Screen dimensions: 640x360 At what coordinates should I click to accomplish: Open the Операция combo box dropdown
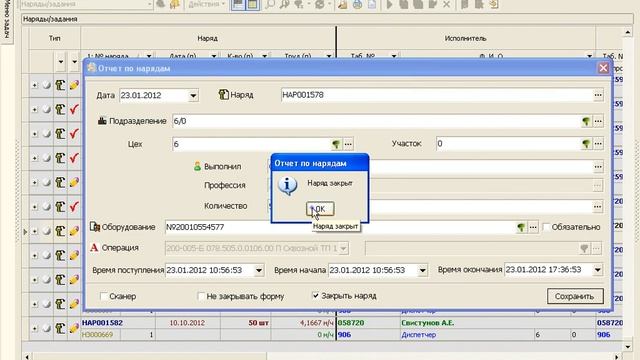(x=343, y=248)
